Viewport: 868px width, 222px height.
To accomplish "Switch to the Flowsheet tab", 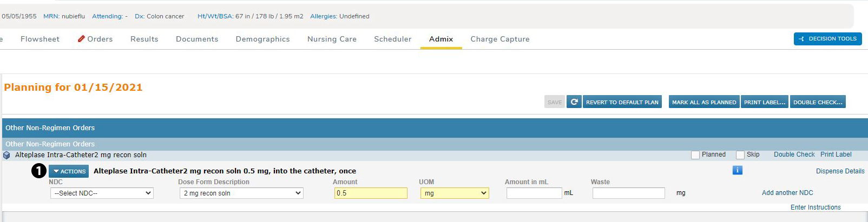I will point(40,39).
